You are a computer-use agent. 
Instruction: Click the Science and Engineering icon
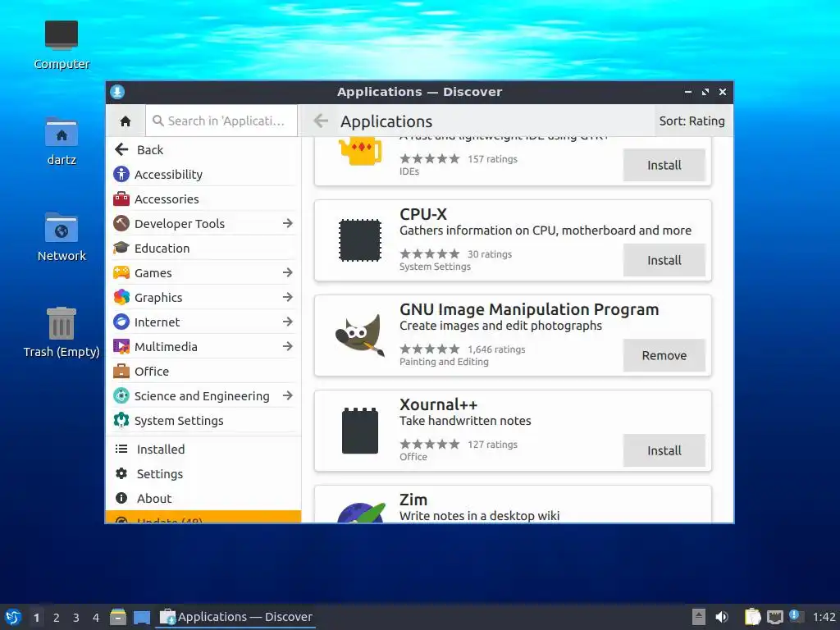121,396
